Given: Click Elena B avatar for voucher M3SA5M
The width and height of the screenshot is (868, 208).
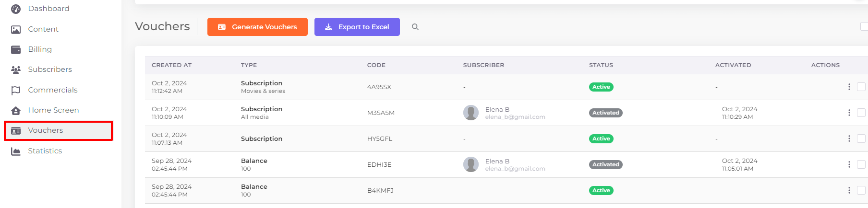Looking at the screenshot, I should point(471,113).
